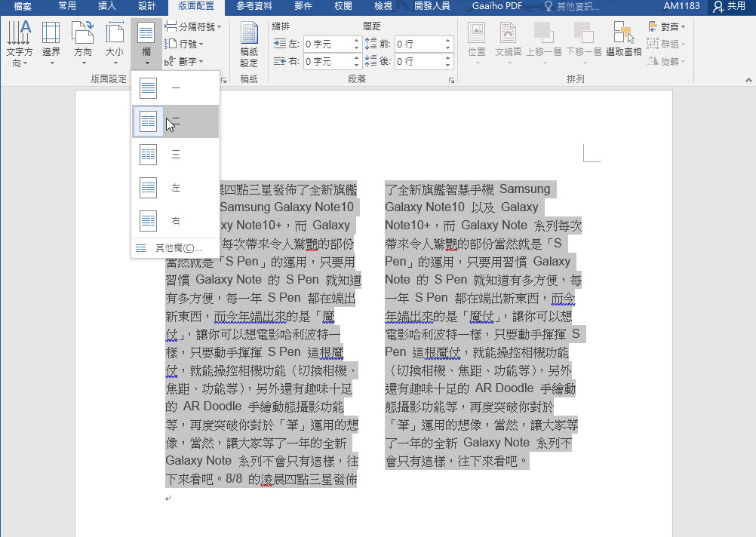Click the 共用 Share button
Image resolution: width=756 pixels, height=537 pixels.
(730, 6)
